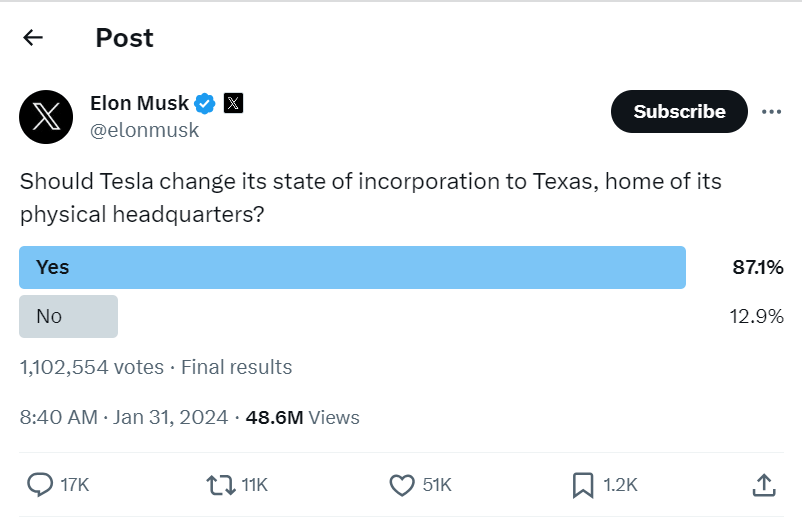Open the @elonmusk handle link
This screenshot has height=526, width=802.
144,130
